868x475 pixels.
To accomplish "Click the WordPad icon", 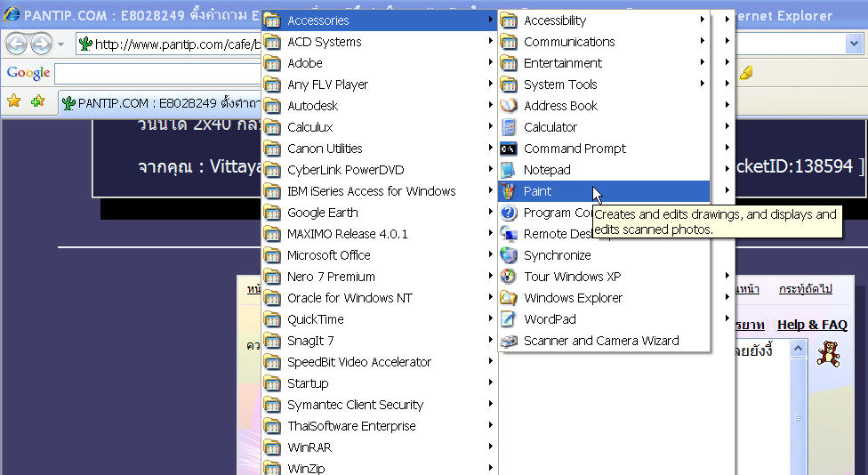I will (508, 319).
